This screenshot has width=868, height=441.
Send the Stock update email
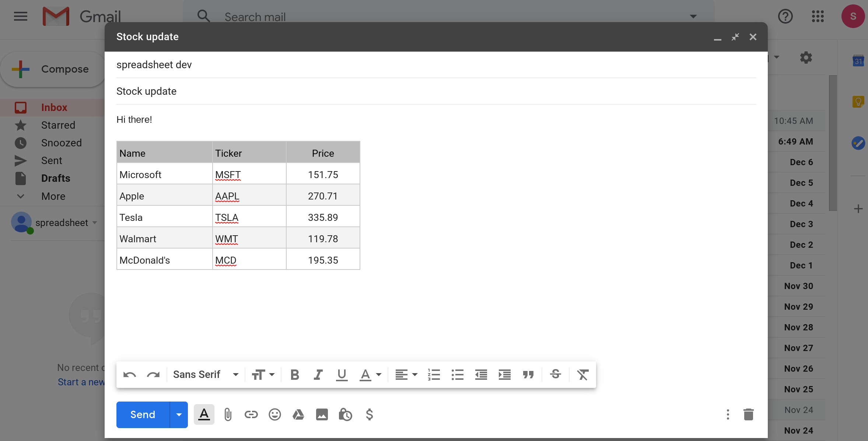tap(143, 415)
